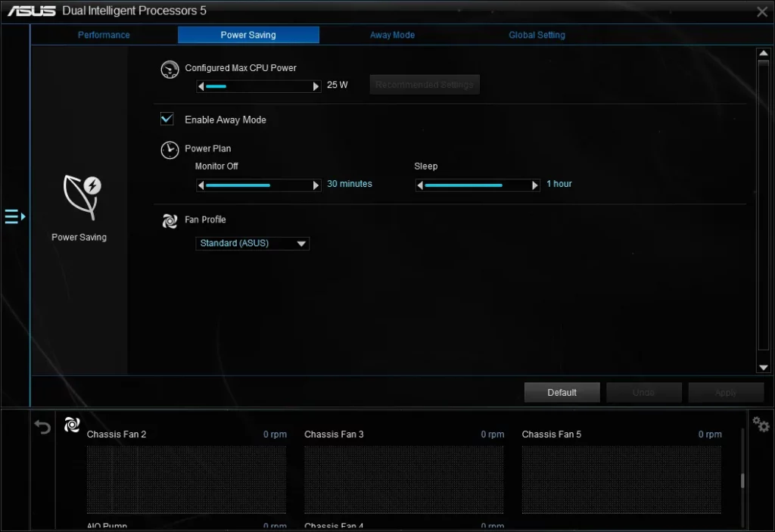This screenshot has width=775, height=532.
Task: Open the Away Mode tab
Action: 393,35
